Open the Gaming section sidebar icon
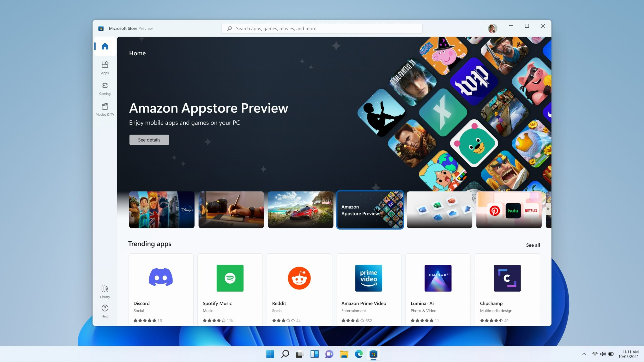Viewport: 644px width, 362px height. coord(105,88)
